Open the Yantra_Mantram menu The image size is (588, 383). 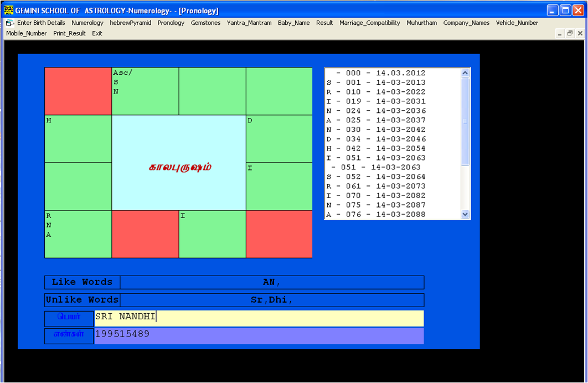(249, 23)
